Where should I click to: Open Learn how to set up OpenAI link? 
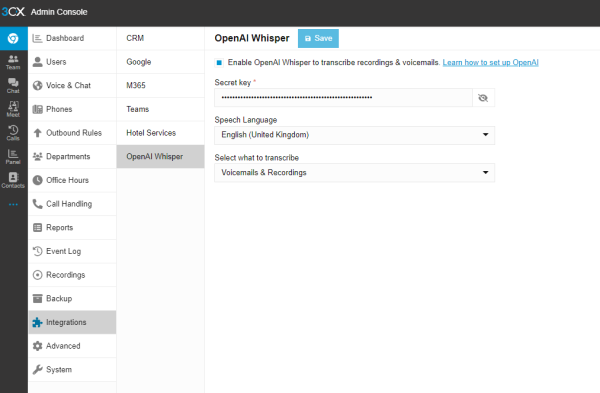491,62
